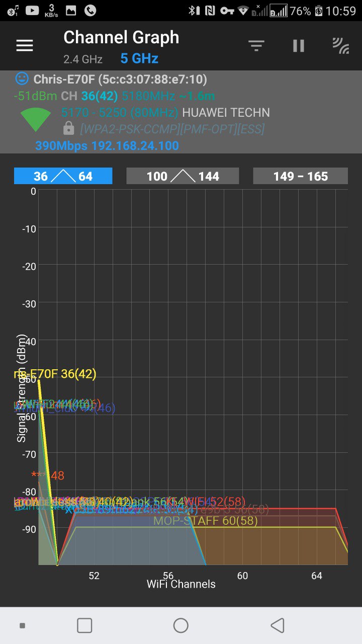The width and height of the screenshot is (362, 644).
Task: Tap the smiley face connection icon
Action: click(x=22, y=78)
